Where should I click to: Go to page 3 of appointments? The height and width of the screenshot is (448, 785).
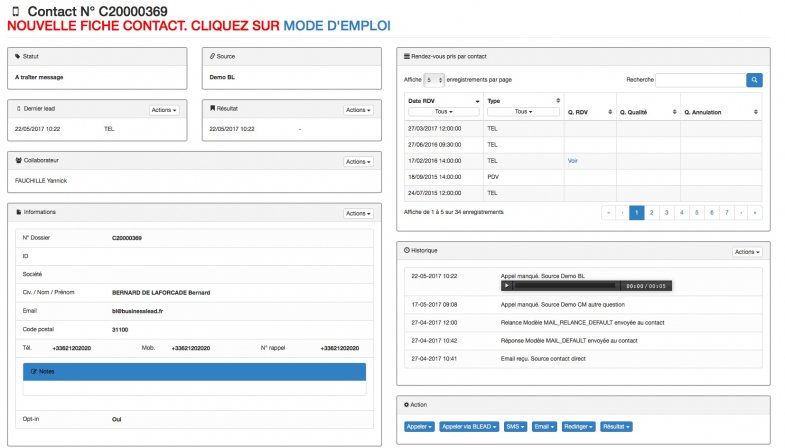pyautogui.click(x=667, y=212)
